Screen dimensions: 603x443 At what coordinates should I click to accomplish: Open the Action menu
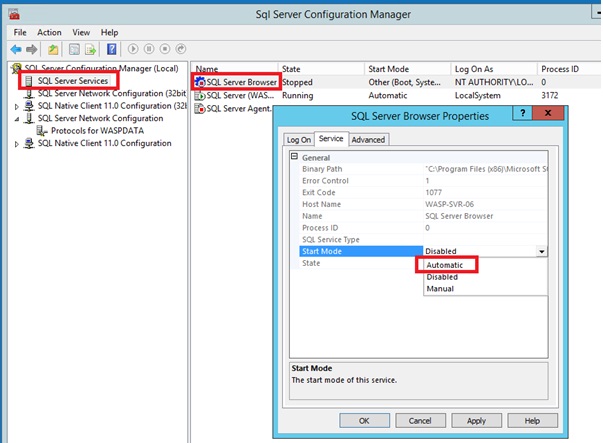(49, 32)
